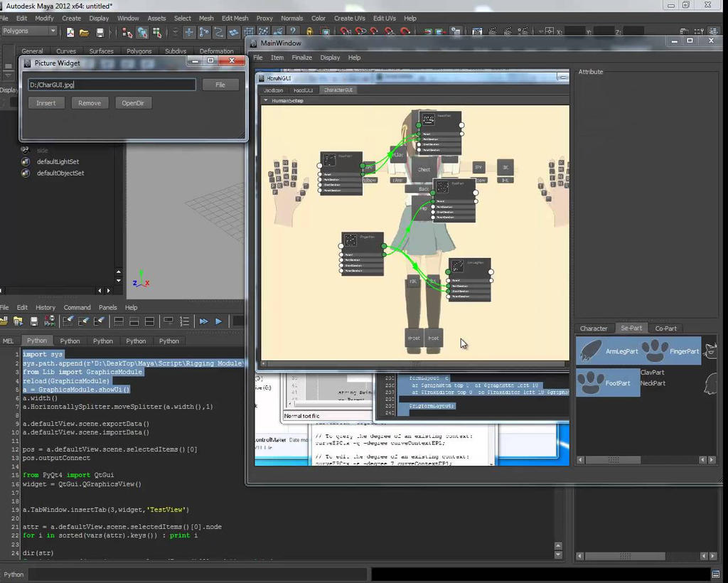
Task: Click the Remove button in Picture Widget
Action: (x=90, y=103)
